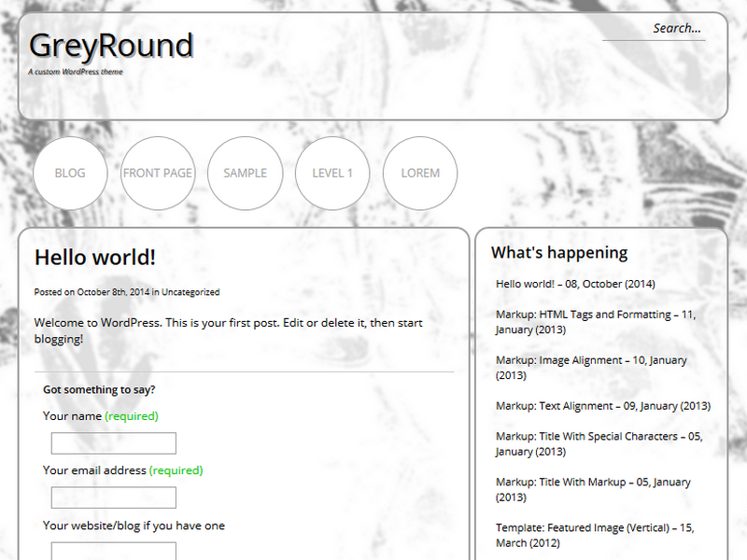Click the Your email address input box
The height and width of the screenshot is (560, 747).
113,497
